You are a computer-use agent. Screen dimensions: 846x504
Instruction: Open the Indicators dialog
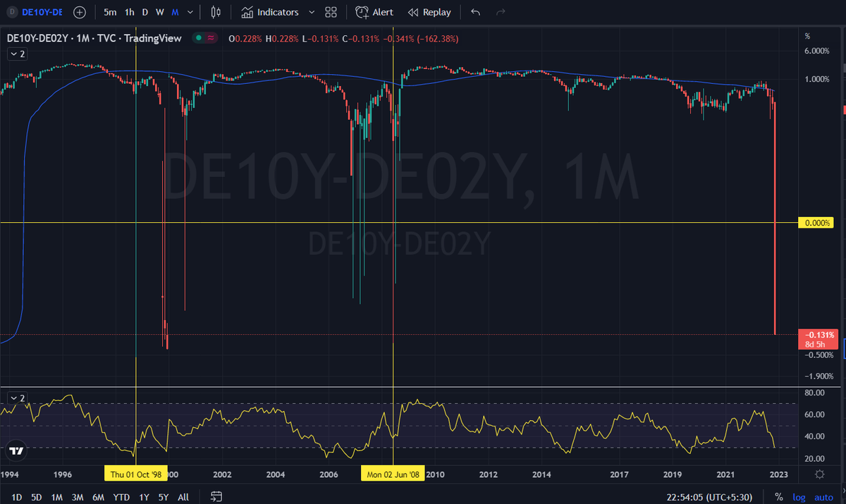click(x=269, y=12)
